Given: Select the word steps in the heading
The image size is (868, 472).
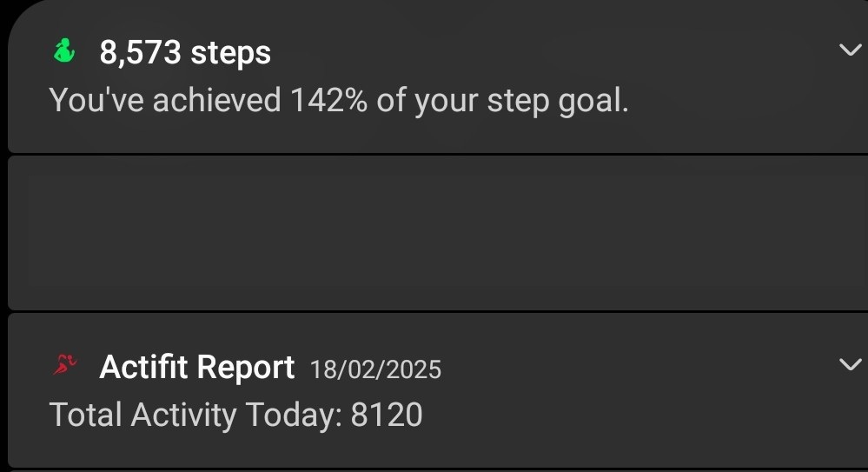Looking at the screenshot, I should [x=231, y=54].
